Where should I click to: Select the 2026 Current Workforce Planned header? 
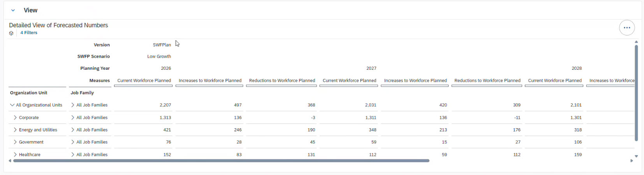144,81
